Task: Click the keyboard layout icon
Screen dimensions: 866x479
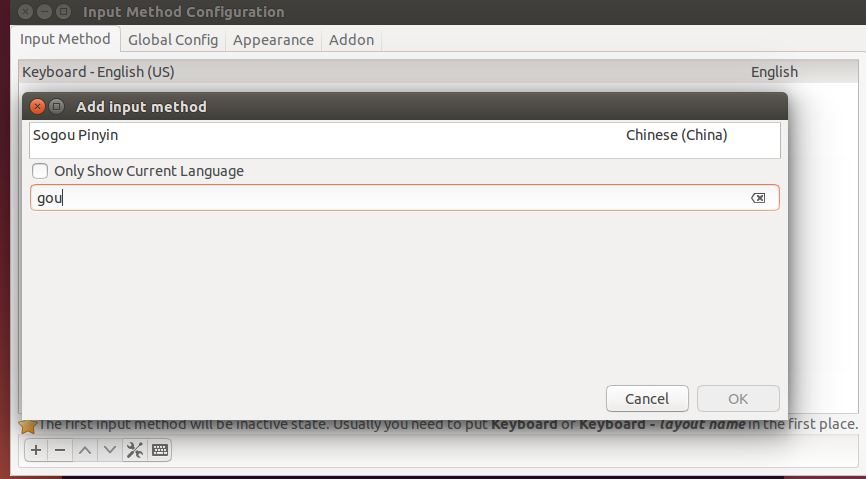Action: tap(160, 450)
